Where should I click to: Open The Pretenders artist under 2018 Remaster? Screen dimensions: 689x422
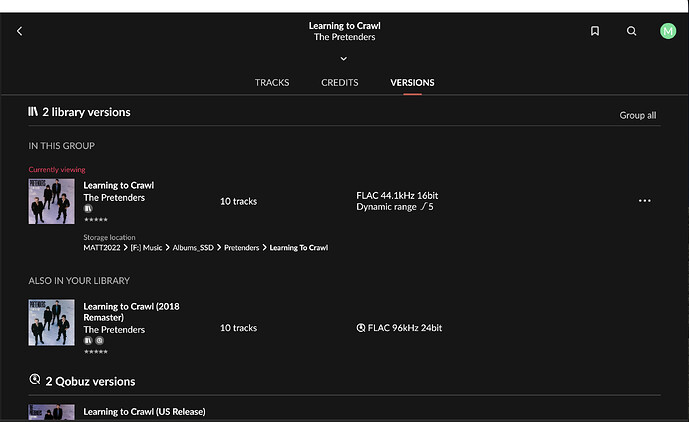[x=114, y=330]
